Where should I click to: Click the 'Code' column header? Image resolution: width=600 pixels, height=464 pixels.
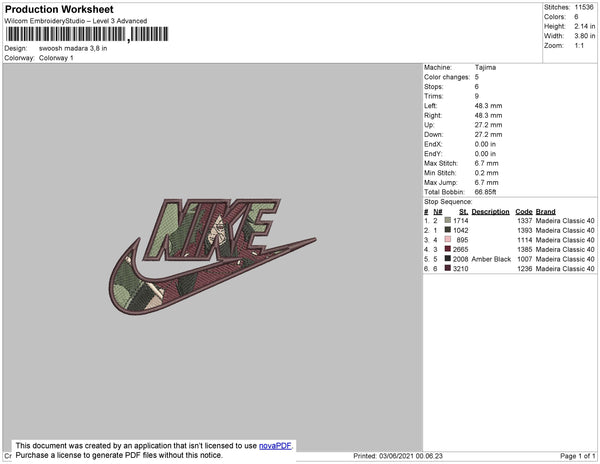click(x=524, y=212)
